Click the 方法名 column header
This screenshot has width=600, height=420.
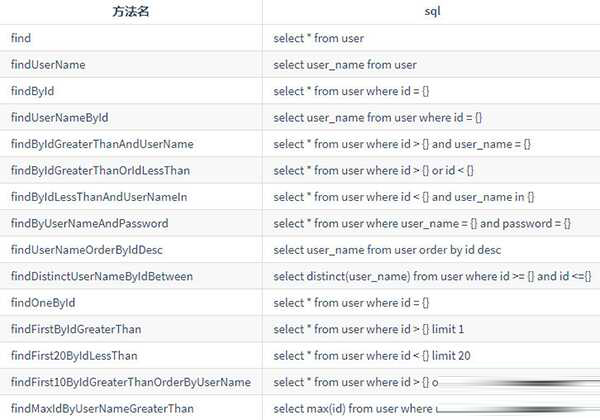click(131, 12)
